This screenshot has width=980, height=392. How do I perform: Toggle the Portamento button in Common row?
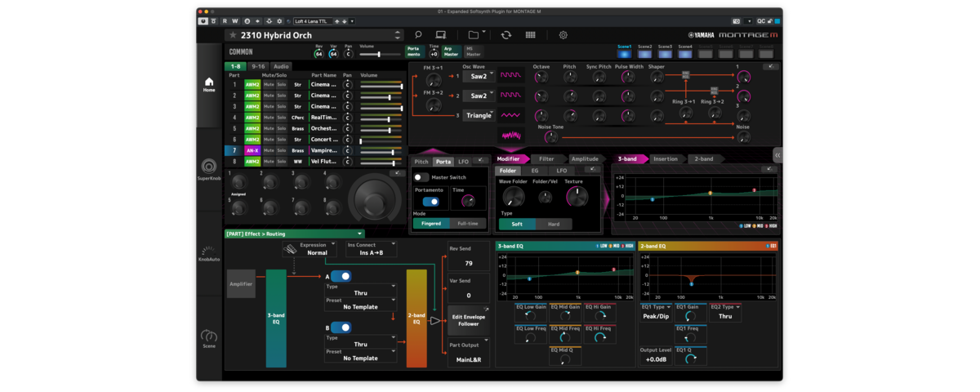click(x=414, y=51)
